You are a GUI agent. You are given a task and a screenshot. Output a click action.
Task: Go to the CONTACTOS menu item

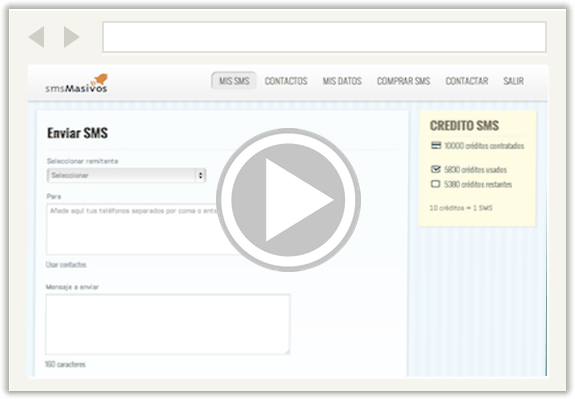point(286,81)
